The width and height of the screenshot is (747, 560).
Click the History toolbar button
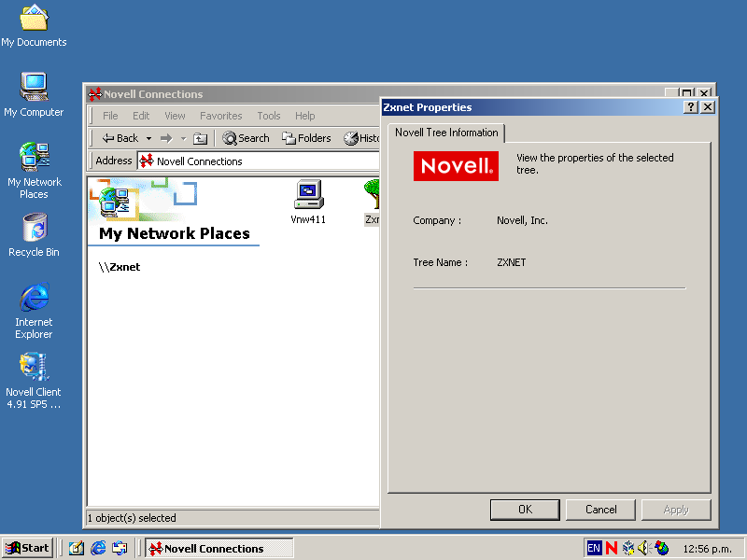[x=361, y=138]
